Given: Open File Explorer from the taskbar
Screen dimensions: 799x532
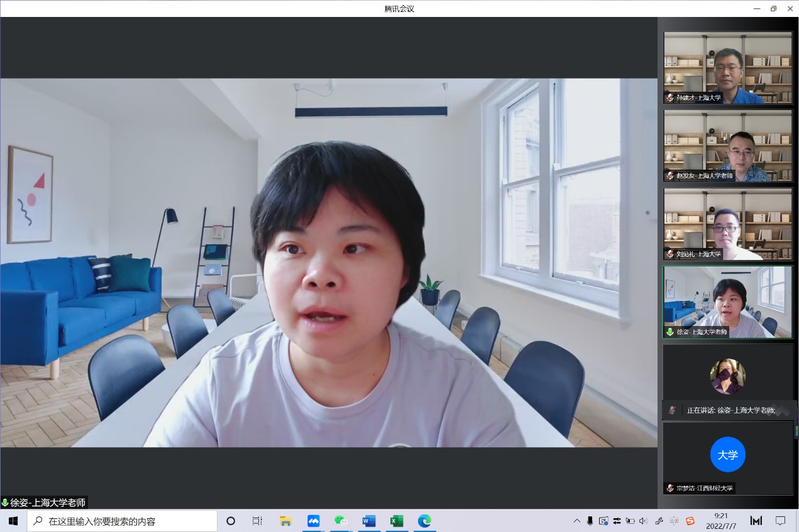Looking at the screenshot, I should pos(285,521).
